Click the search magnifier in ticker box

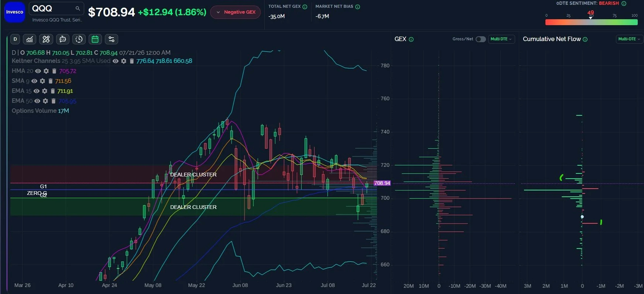78,8
